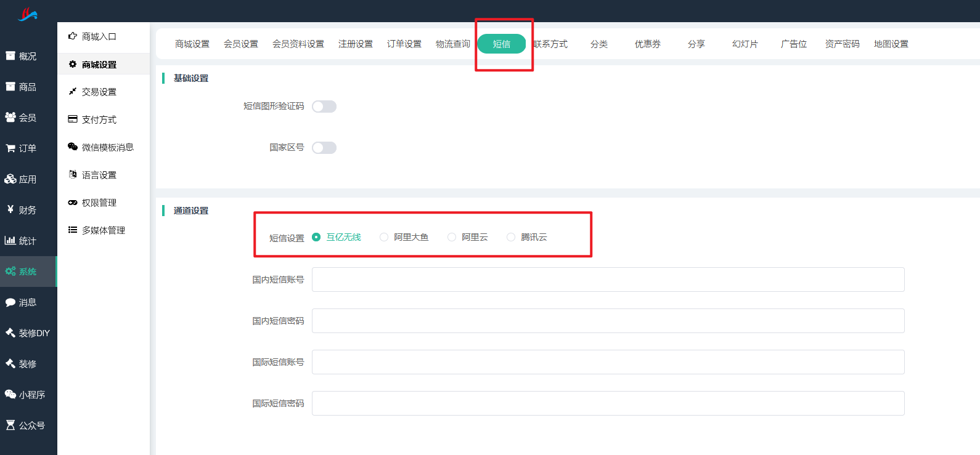
Task: Switch to the 地图设置 tab
Action: [891, 44]
